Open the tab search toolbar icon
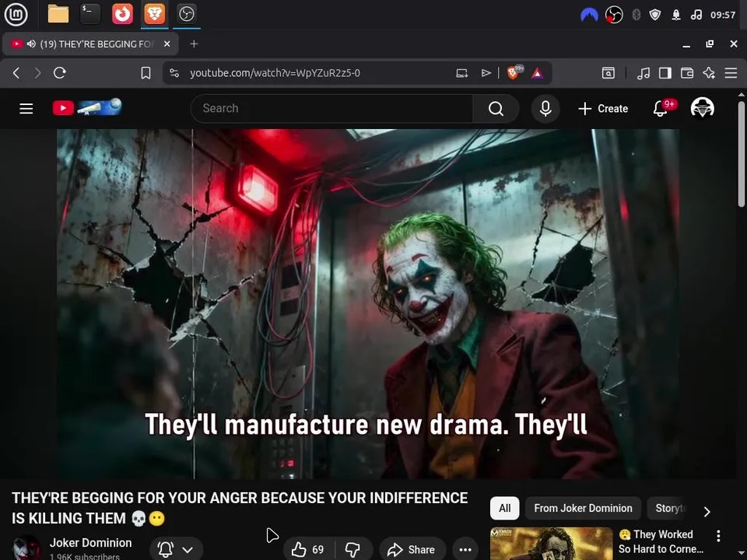The height and width of the screenshot is (560, 747). pyautogui.click(x=608, y=73)
